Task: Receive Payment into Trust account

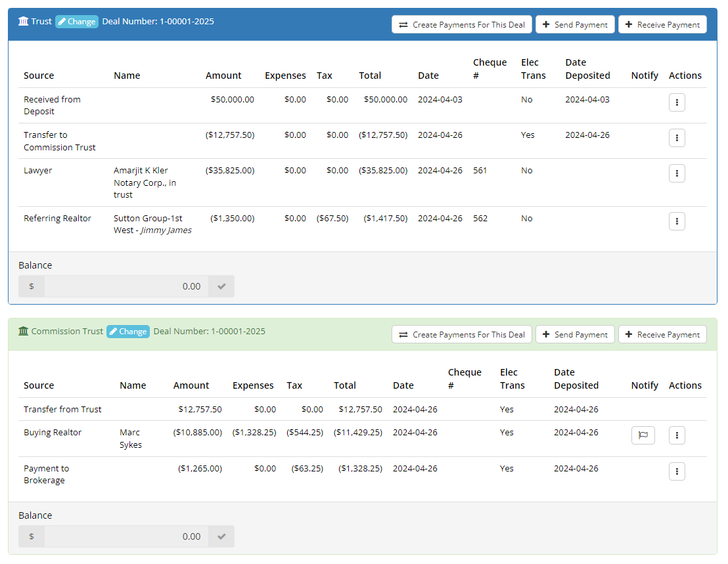Action: tap(662, 24)
